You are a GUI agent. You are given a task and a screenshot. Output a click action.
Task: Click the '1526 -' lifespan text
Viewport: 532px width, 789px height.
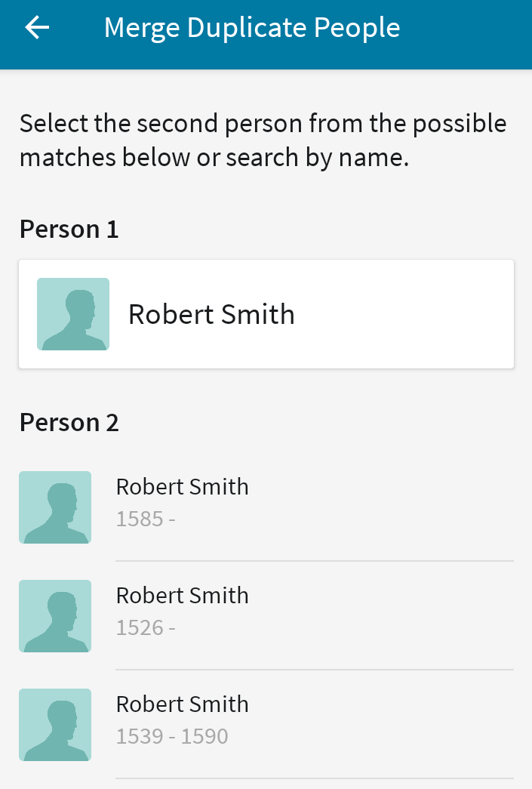click(x=146, y=627)
